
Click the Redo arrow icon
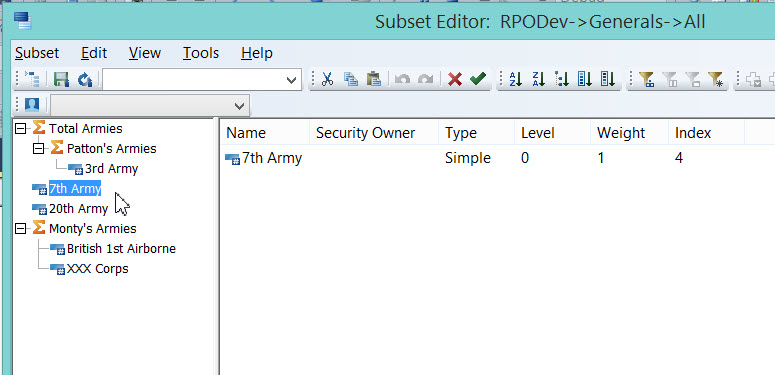tap(425, 79)
